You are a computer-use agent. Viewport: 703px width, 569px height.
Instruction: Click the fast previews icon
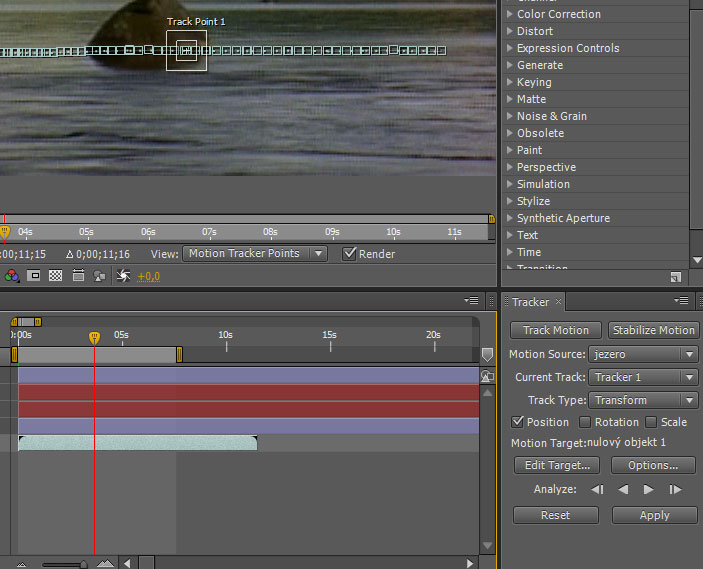click(x=99, y=276)
